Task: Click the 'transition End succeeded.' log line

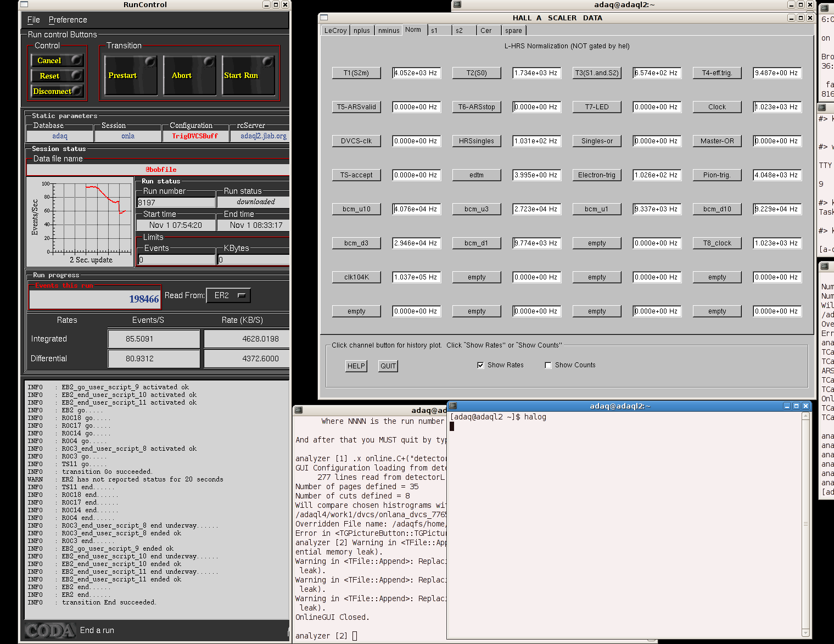Action: [x=109, y=602]
